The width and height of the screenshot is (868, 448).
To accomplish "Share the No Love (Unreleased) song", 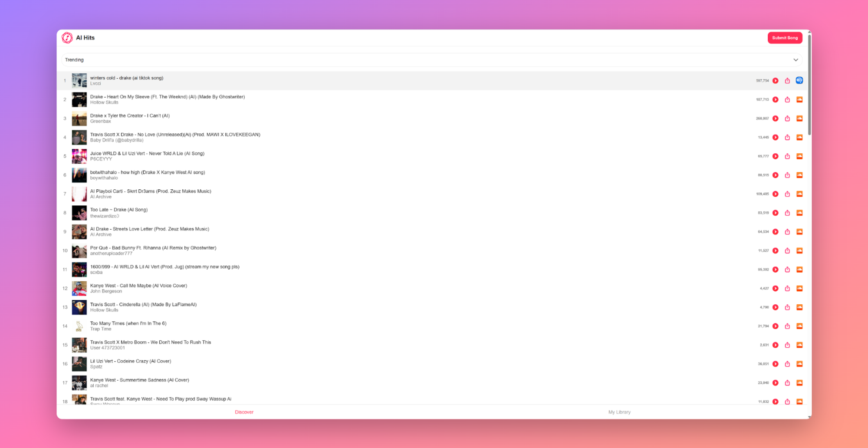I will (787, 138).
